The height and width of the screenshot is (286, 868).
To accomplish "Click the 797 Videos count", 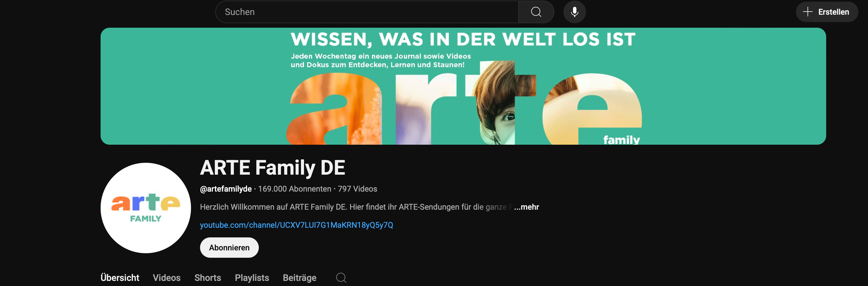I will point(357,189).
